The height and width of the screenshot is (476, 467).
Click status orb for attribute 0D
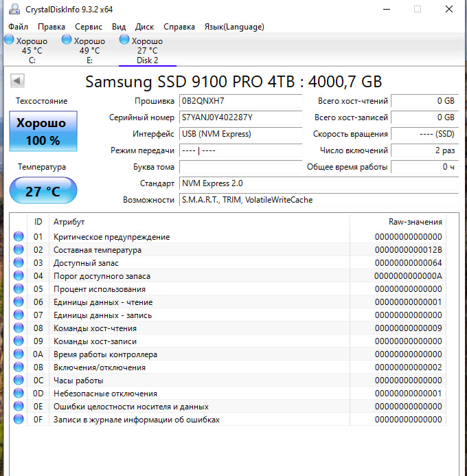pos(19,393)
